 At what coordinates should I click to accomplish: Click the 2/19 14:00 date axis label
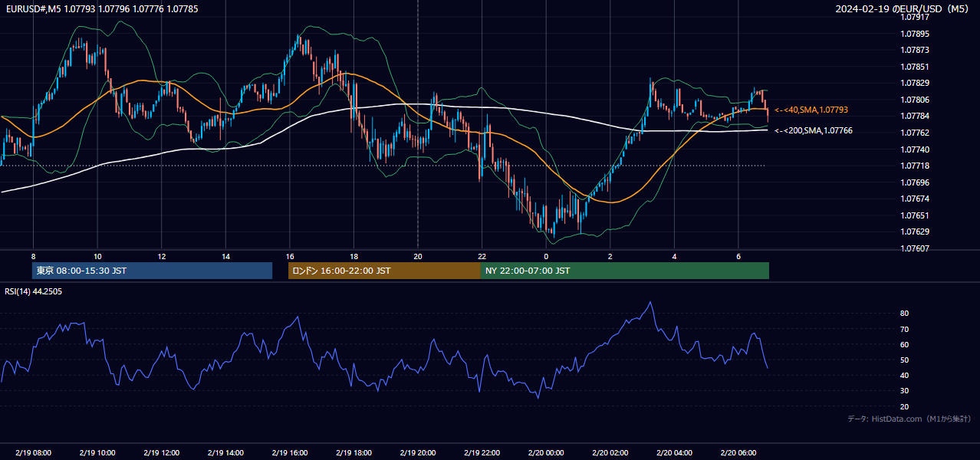pyautogui.click(x=225, y=452)
